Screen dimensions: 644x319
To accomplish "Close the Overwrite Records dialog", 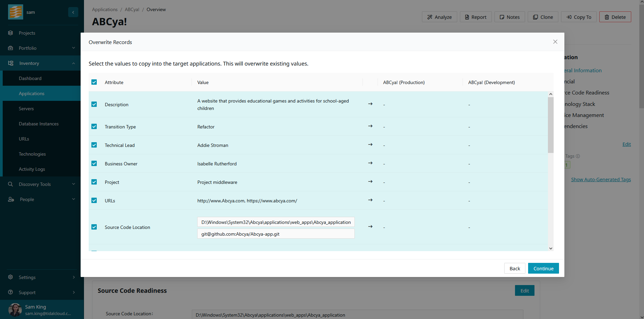I will pos(555,42).
